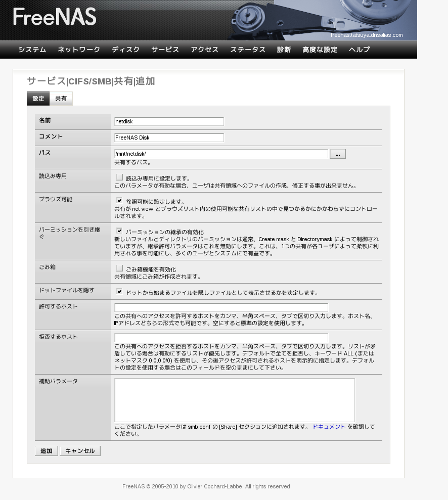
Task: Click the ドットファイルを隠す row label
Action: (x=67, y=290)
